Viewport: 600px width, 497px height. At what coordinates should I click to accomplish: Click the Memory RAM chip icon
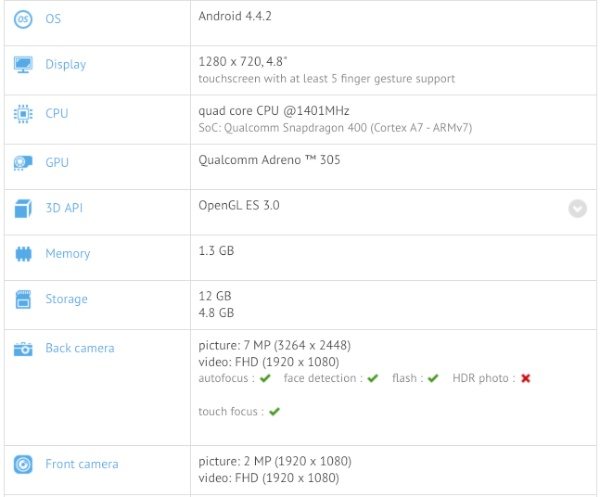click(23, 254)
